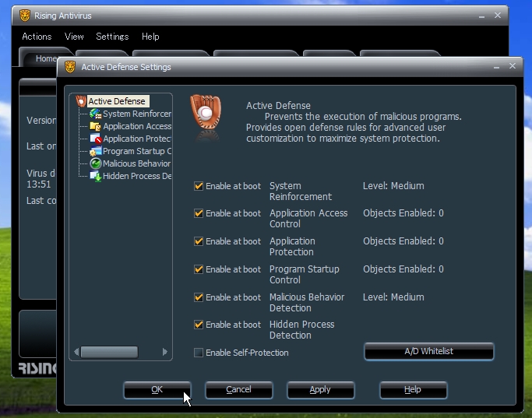
Task: Click the Active Defense Settings lion icon
Action: [x=70, y=67]
